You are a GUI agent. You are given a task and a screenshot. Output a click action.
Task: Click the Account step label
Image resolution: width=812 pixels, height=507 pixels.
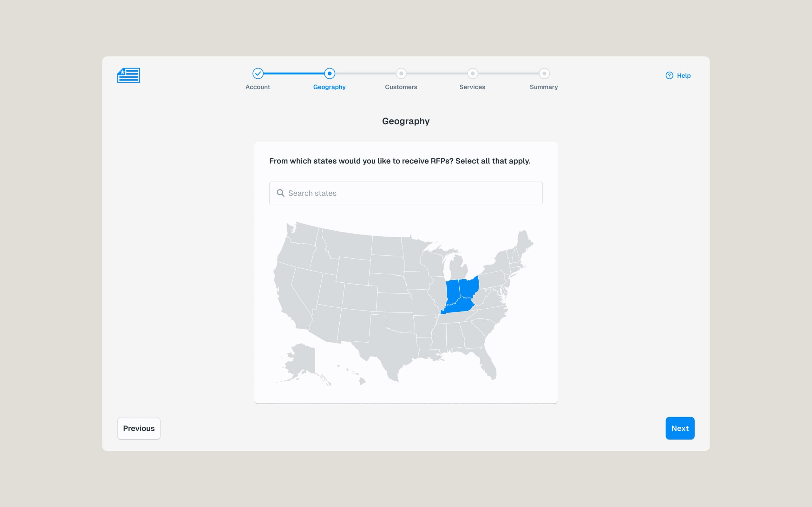point(258,87)
